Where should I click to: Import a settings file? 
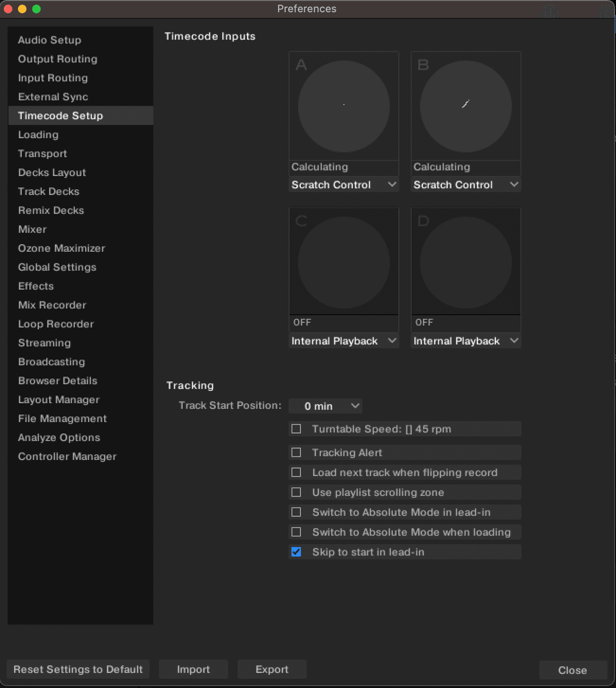point(193,669)
